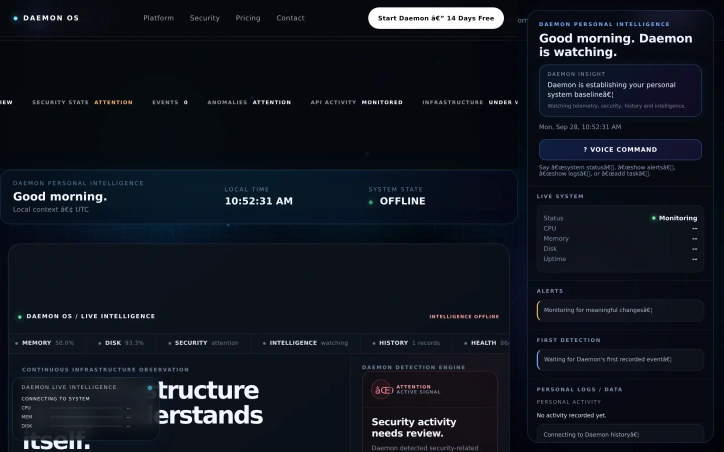Click the Events 0 ticker item
The image size is (724, 452).
point(170,102)
